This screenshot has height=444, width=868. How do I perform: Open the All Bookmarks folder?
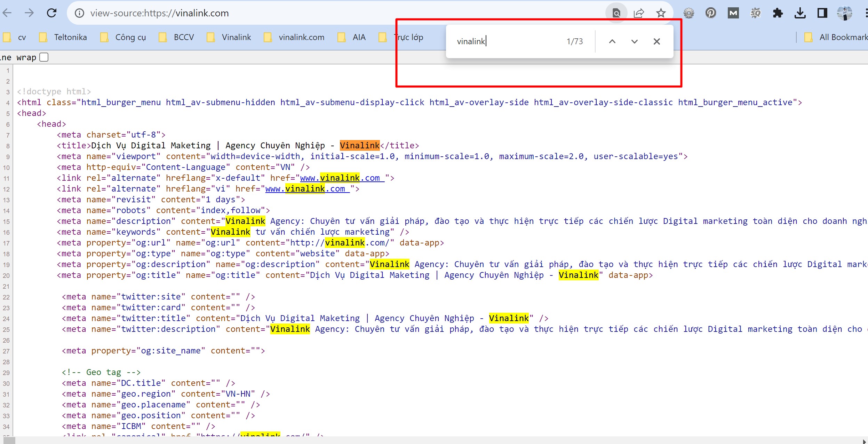tap(836, 37)
